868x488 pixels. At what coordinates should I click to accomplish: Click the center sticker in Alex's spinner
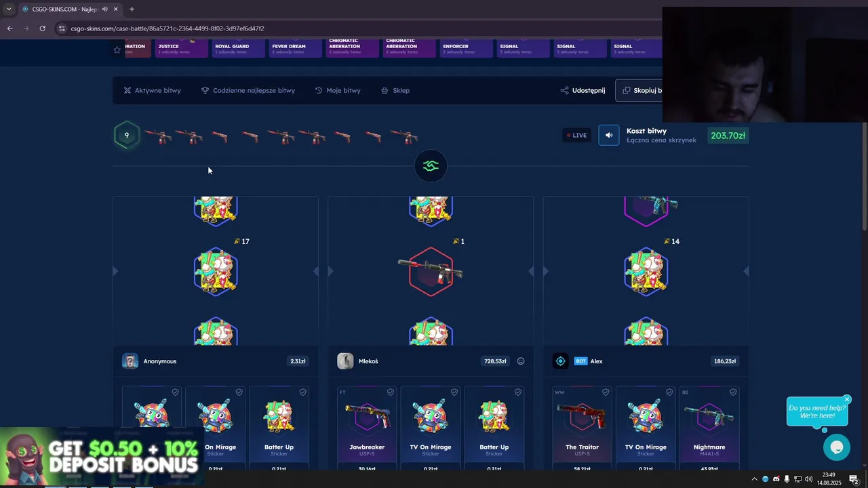(x=646, y=272)
